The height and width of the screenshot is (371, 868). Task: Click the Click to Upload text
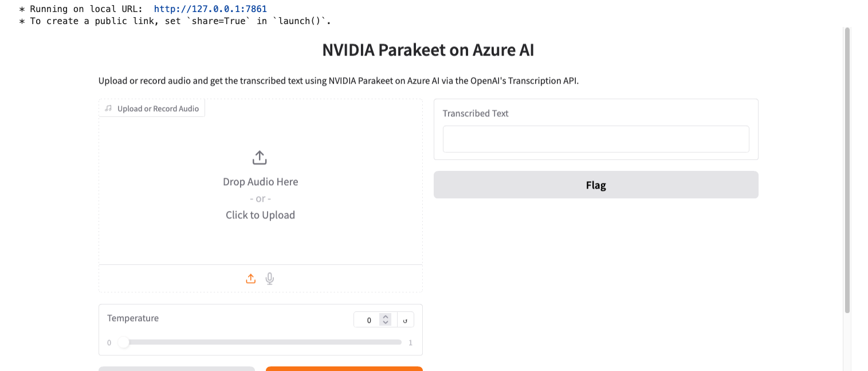[260, 214]
